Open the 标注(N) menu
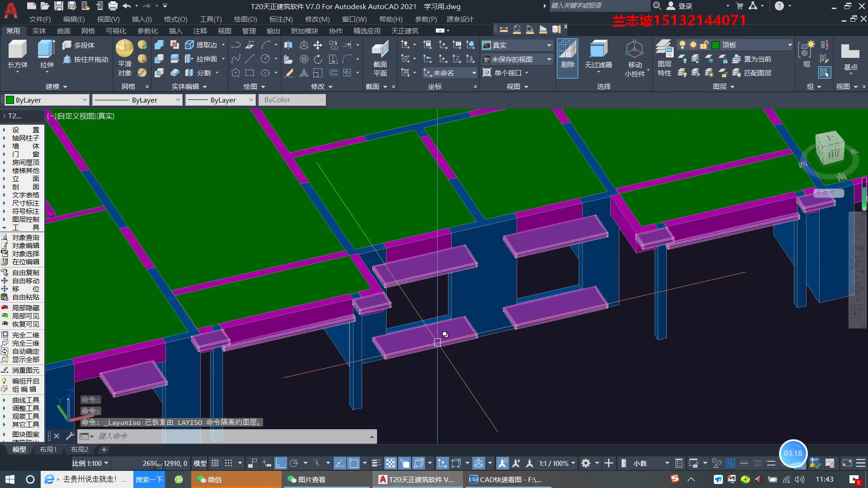 [281, 19]
